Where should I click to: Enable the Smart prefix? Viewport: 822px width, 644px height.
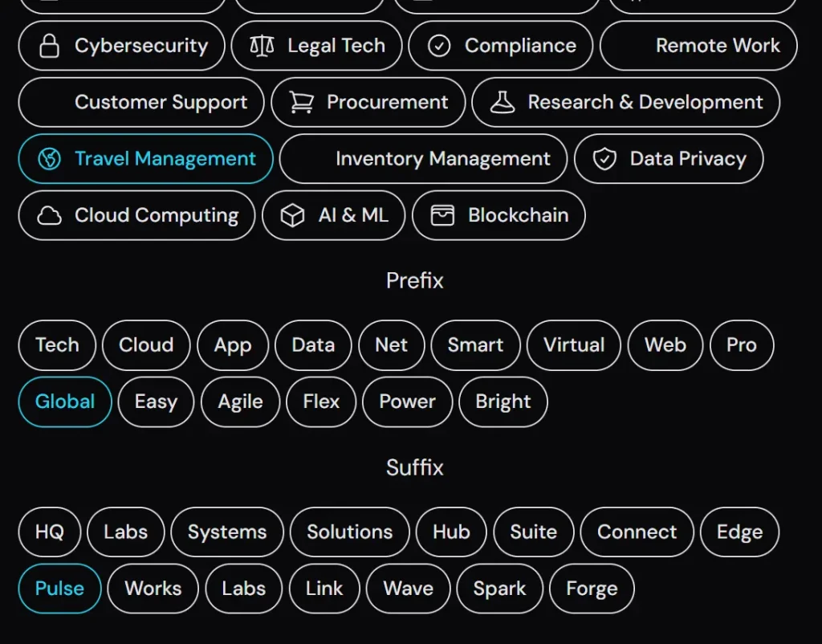[x=475, y=345]
